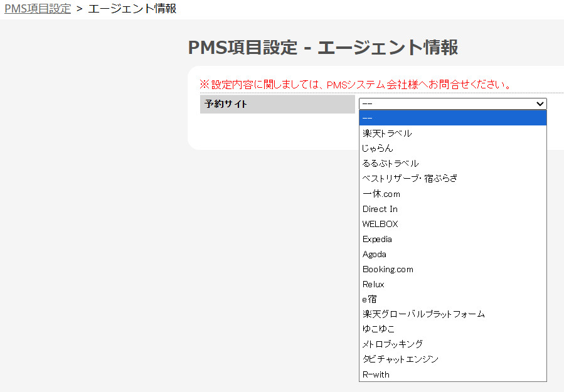The height and width of the screenshot is (392, 564).
Task: Select the blank -- option in list
Action: pyautogui.click(x=453, y=118)
